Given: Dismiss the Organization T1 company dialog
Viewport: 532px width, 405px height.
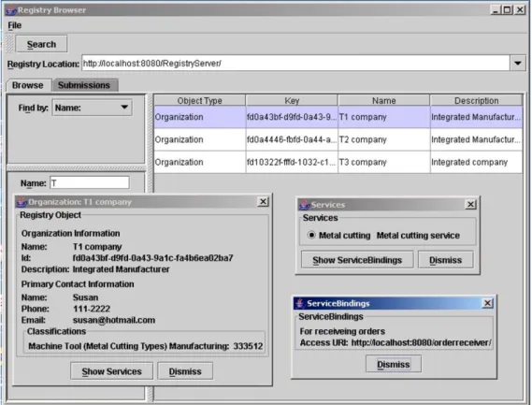Looking at the screenshot, I should [185, 371].
